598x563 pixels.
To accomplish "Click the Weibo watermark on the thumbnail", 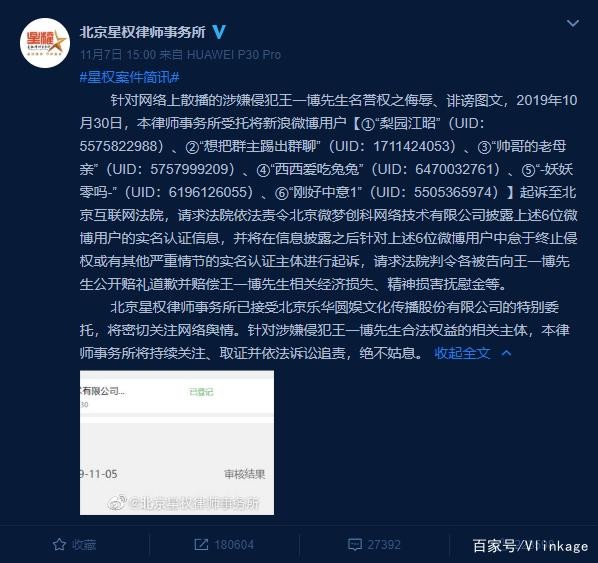I will [x=183, y=503].
